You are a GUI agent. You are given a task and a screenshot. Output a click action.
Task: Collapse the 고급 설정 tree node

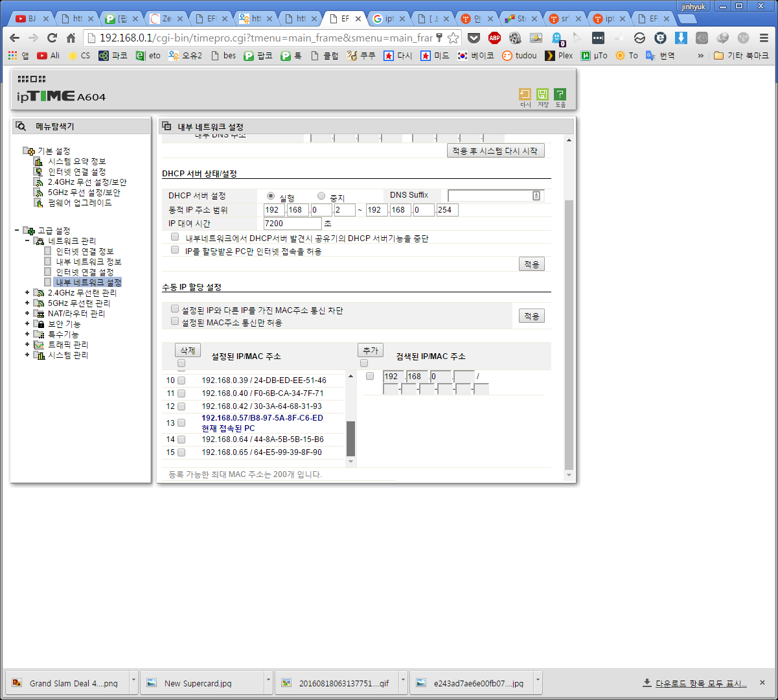16,231
